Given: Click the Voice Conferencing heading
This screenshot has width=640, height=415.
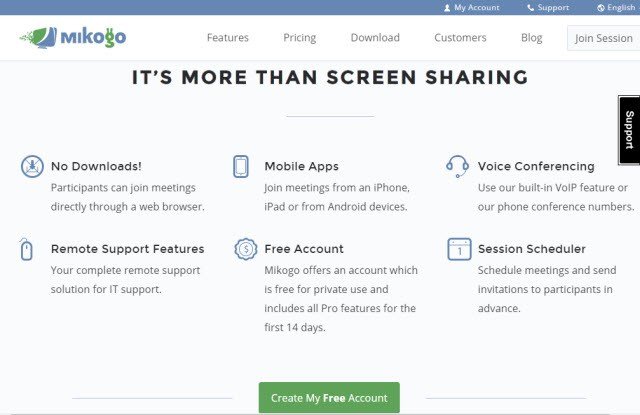Looking at the screenshot, I should tap(536, 166).
